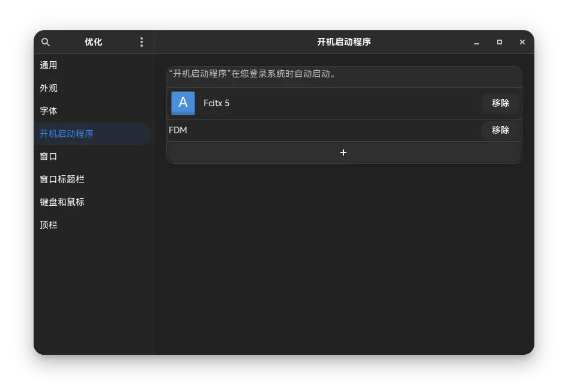
Task: Switch to the 字体 section
Action: tap(49, 111)
